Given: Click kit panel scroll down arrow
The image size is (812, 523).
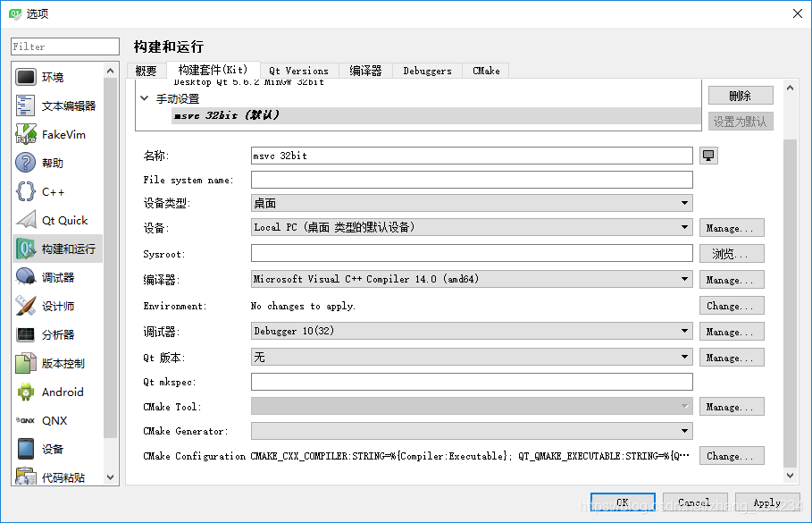Looking at the screenshot, I should (790, 475).
